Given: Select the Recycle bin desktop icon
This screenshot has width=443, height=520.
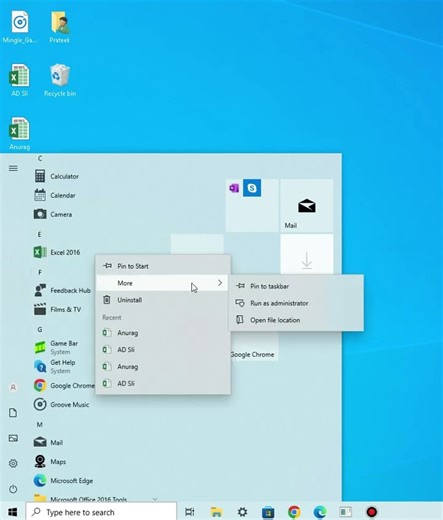Looking at the screenshot, I should point(60,80).
